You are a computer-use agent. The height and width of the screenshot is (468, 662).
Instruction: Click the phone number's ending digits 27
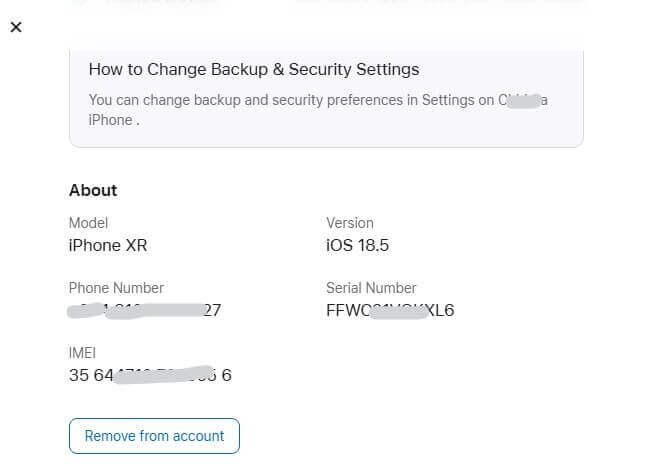tap(211, 310)
